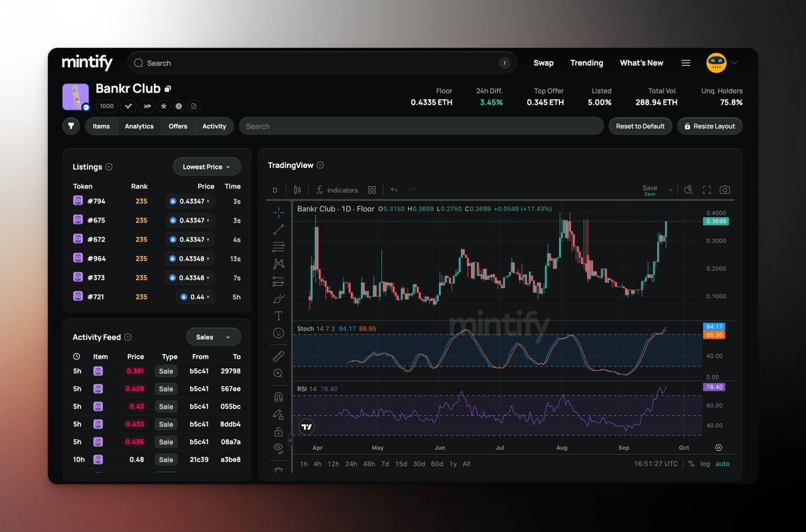Open the text annotation tool
Image resolution: width=806 pixels, height=532 pixels.
[278, 316]
